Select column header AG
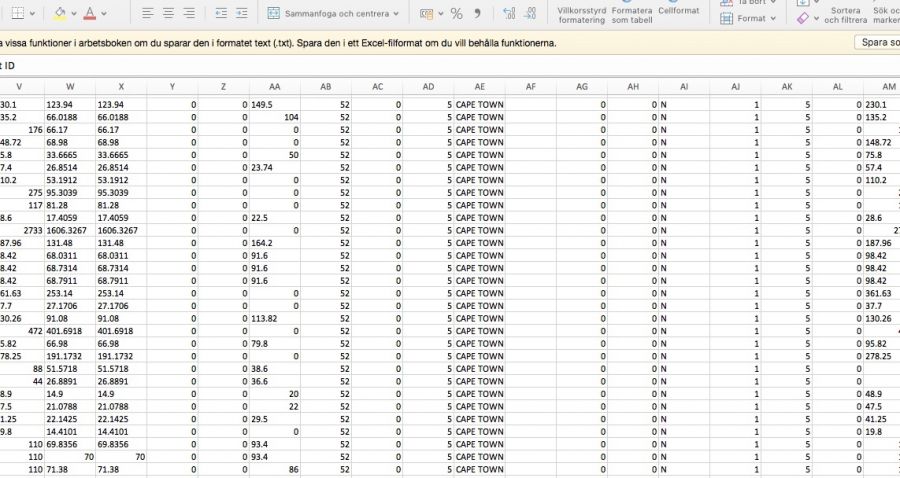This screenshot has width=900, height=478. coord(581,87)
